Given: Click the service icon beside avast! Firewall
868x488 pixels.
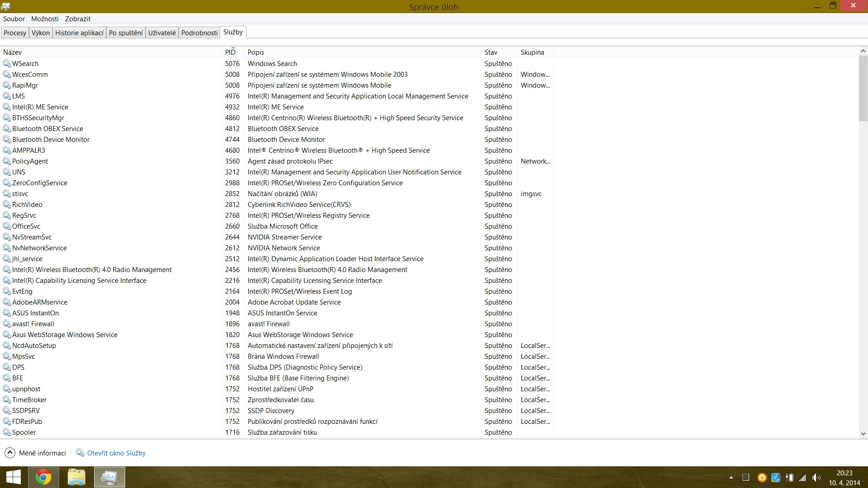Looking at the screenshot, I should click(7, 324).
